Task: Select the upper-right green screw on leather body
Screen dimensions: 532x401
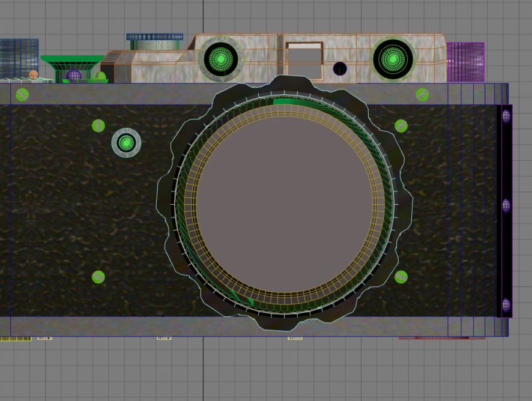Action: 401,125
